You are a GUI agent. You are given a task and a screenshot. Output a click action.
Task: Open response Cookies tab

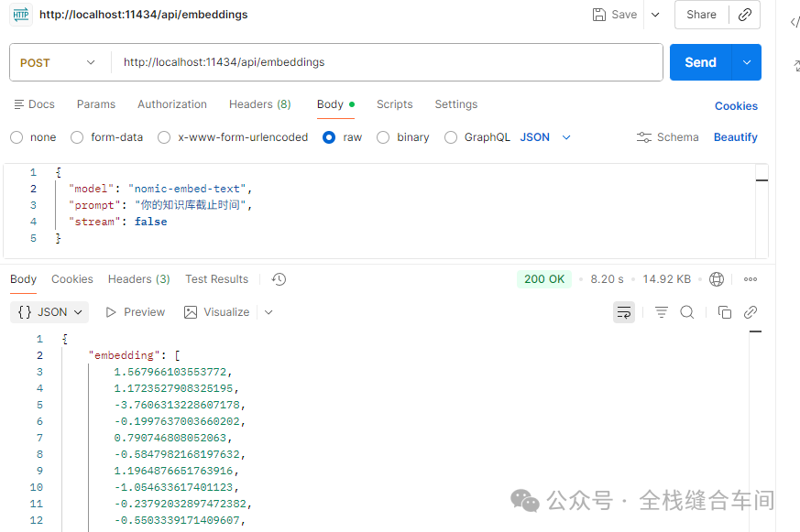tap(72, 279)
